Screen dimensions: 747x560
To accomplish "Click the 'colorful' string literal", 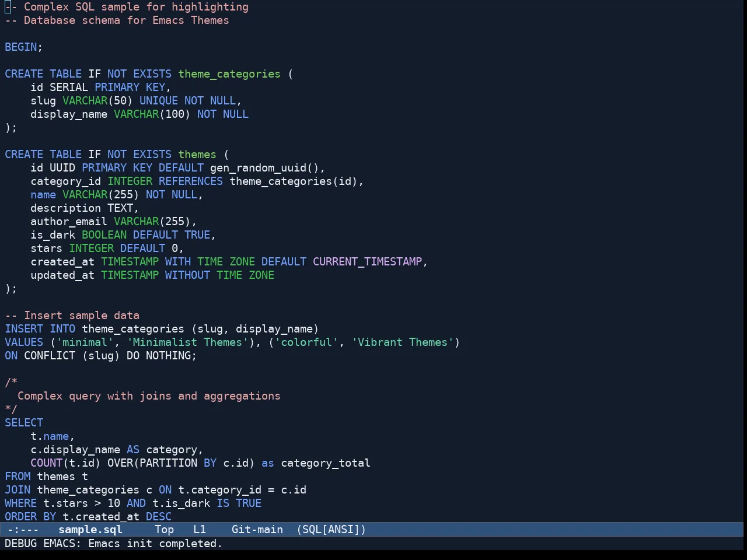I will coord(306,342).
